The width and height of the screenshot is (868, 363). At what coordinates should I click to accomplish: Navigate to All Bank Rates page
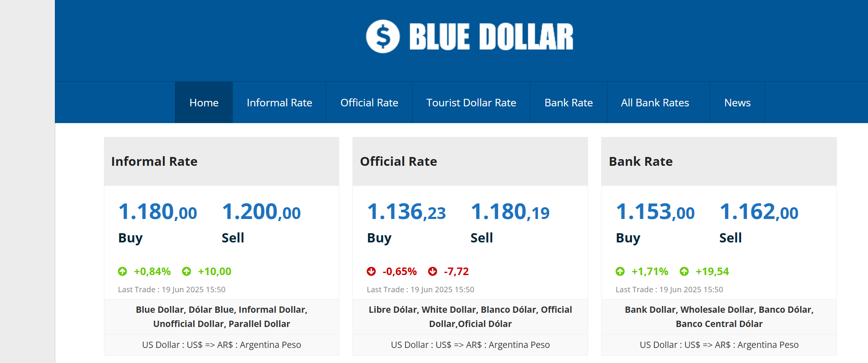(655, 102)
